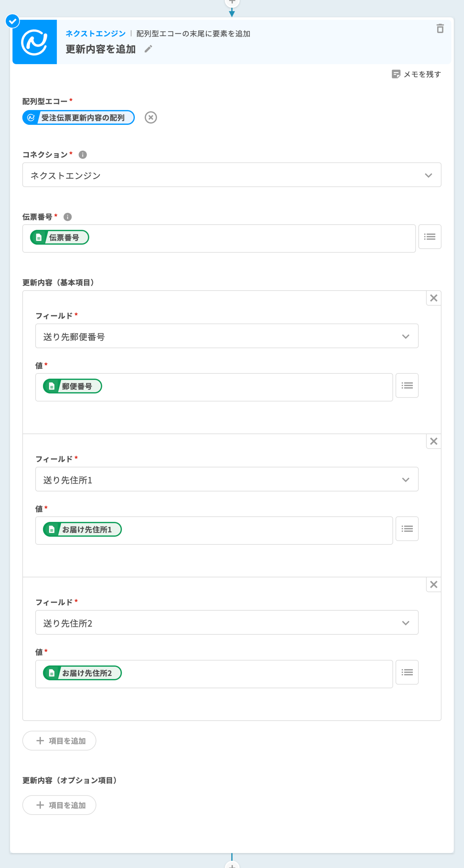Open list picker beside お届け先住所2 value
464x868 pixels.
407,673
